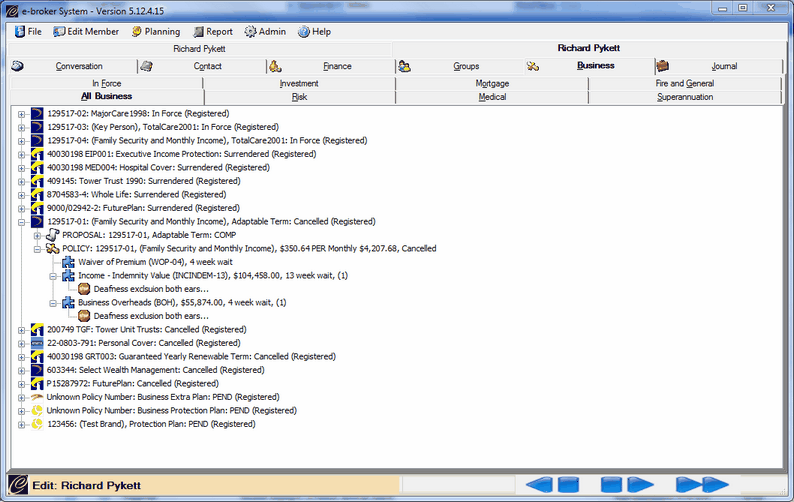Click the Business Overheads puzzle icon
The width and height of the screenshot is (794, 502).
pyautogui.click(x=68, y=302)
